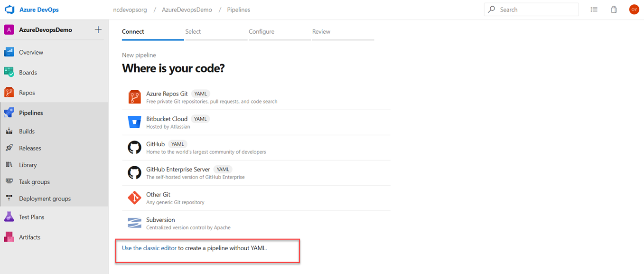Open the work items list icon

[594, 9]
